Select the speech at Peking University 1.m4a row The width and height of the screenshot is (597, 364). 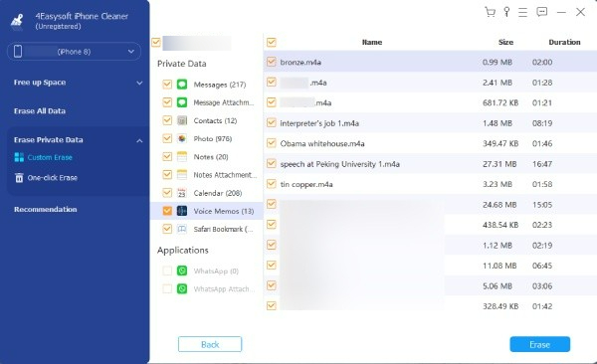point(430,164)
